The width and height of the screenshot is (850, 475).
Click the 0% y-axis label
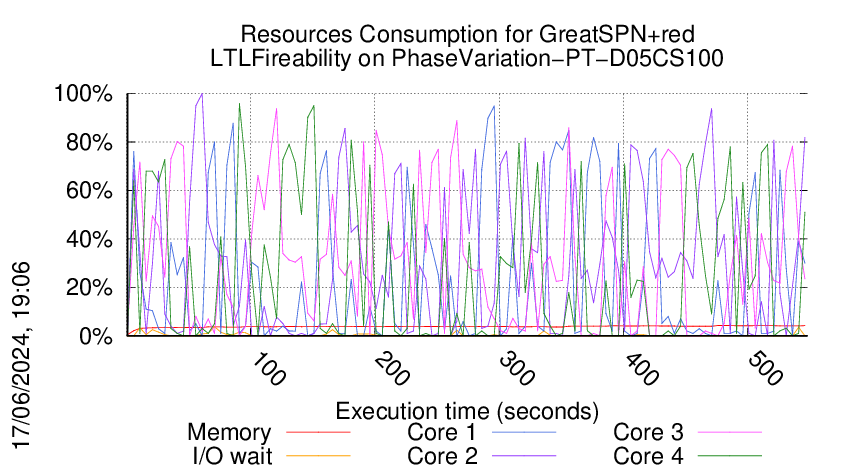[x=96, y=336]
